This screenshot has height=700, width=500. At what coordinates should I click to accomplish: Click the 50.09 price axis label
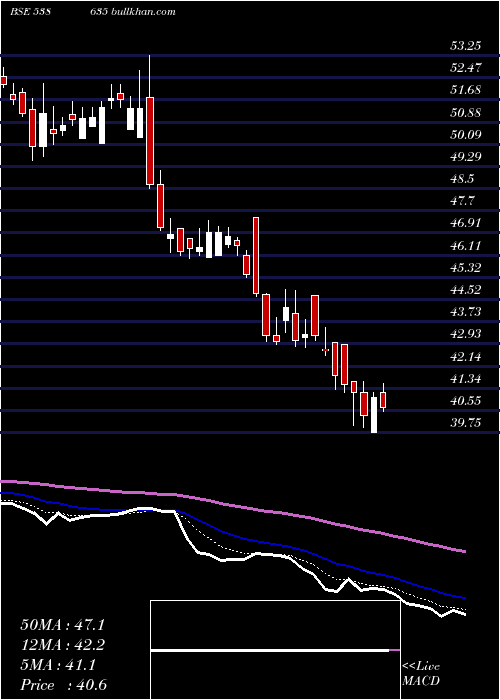tap(466, 134)
